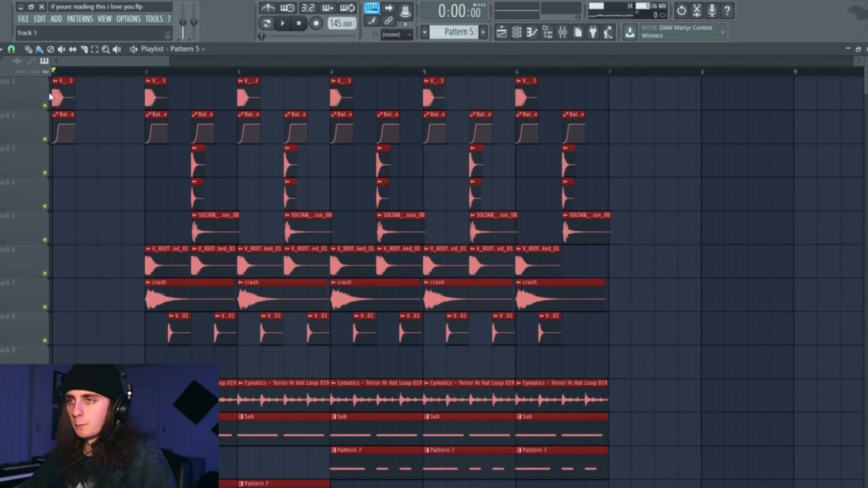Select the Slip tool in playlist toolbar

click(x=73, y=49)
